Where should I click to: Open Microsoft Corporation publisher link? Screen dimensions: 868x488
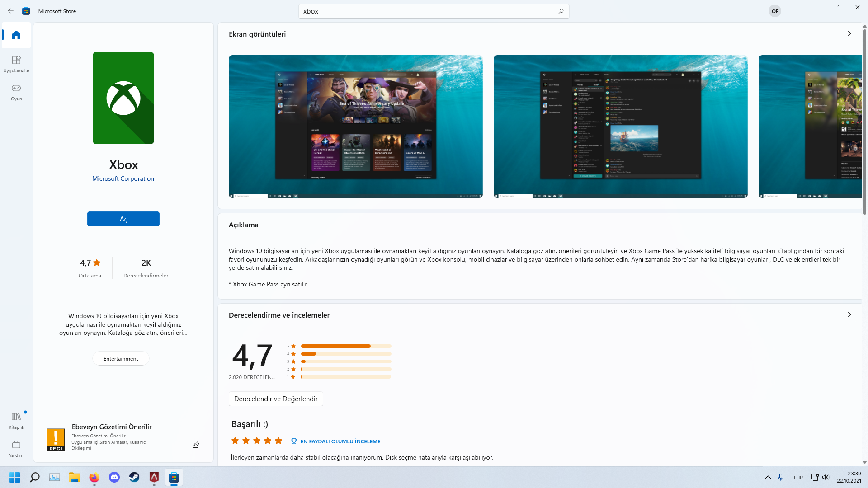123,179
